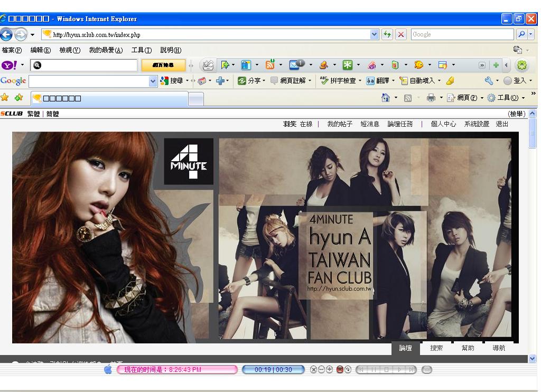Click the 個人中心 user center link

coord(443,124)
